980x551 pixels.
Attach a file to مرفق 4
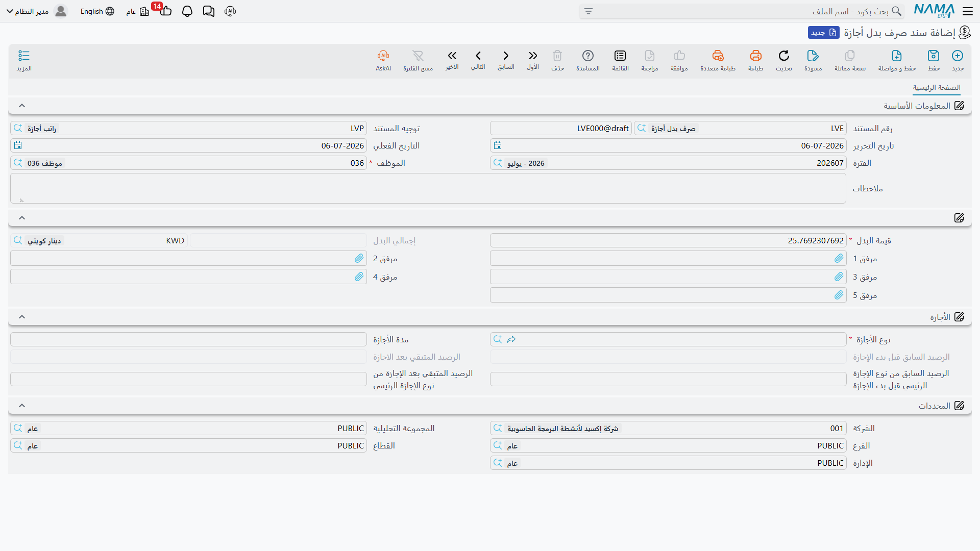(x=359, y=277)
